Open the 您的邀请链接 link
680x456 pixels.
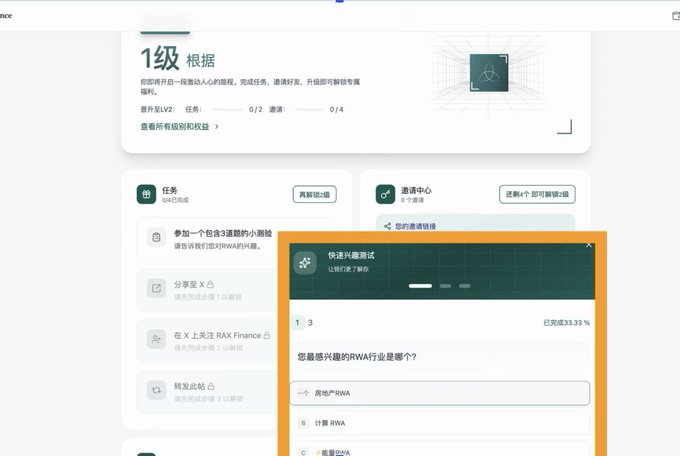tap(415, 226)
